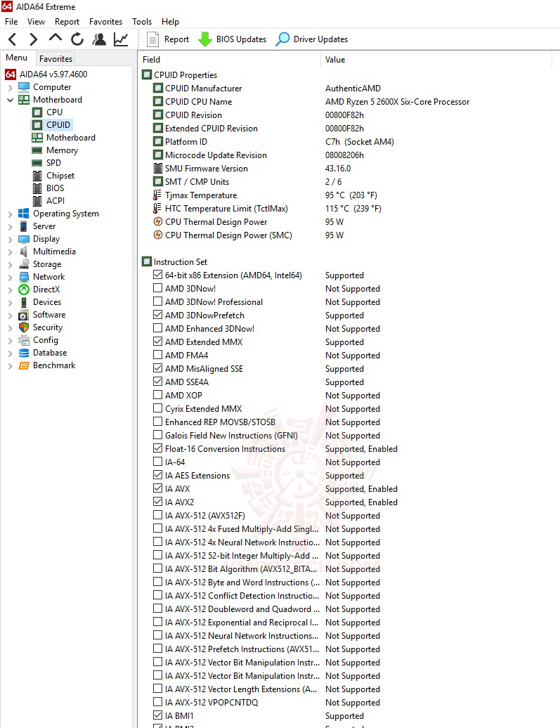Select the SPD module icon in tree

37,163
